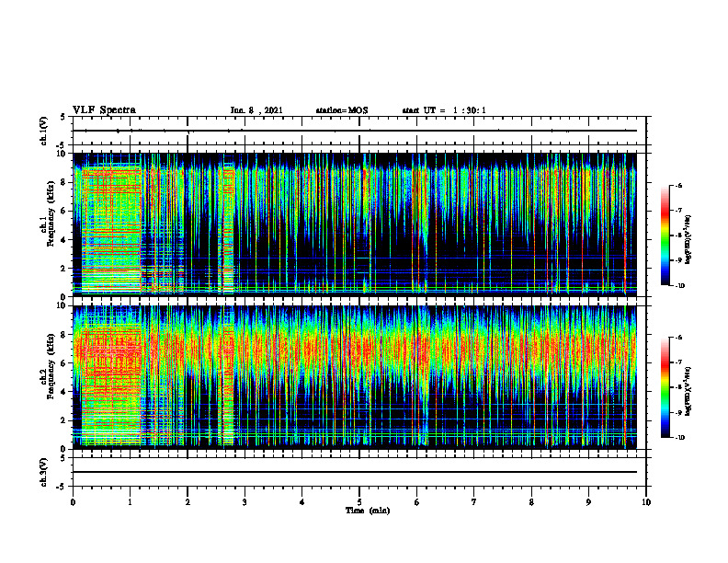This screenshot has width=728, height=563.
Task: Click the time axis tick label "7"
Action: pyautogui.click(x=474, y=502)
